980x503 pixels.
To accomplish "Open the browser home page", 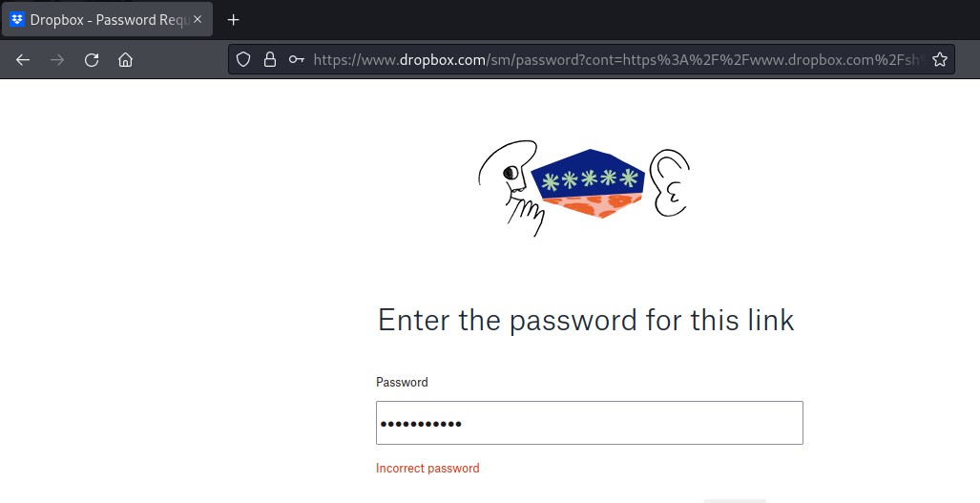I will (x=126, y=60).
